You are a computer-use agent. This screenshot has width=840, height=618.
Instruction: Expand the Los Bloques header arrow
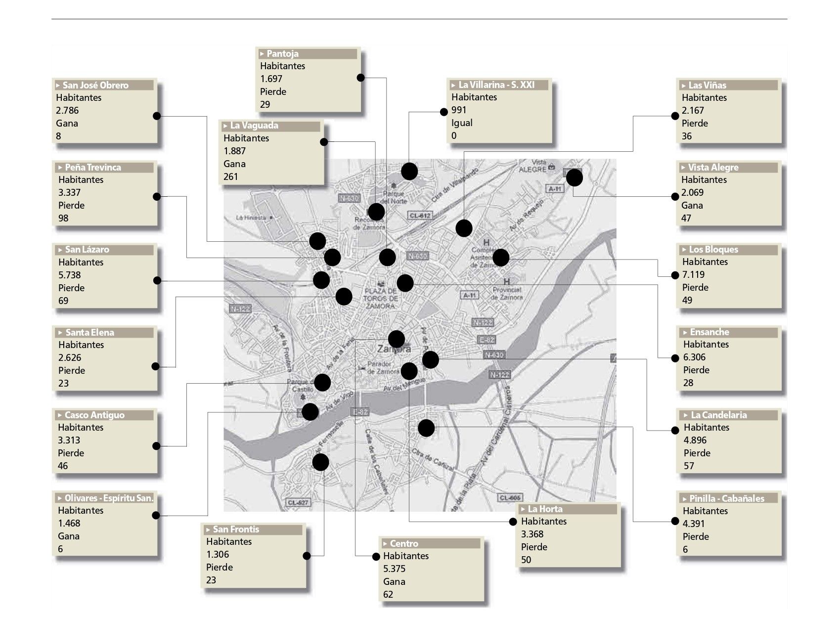(684, 250)
